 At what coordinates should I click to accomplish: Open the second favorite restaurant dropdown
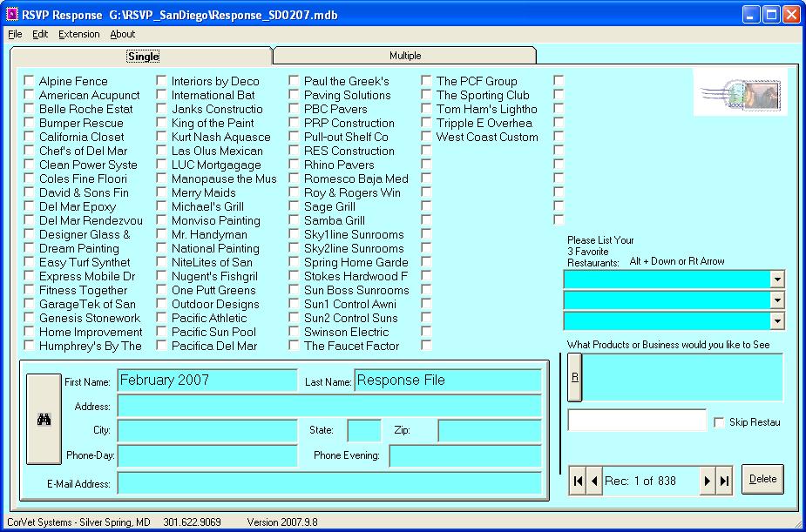pyautogui.click(x=776, y=300)
